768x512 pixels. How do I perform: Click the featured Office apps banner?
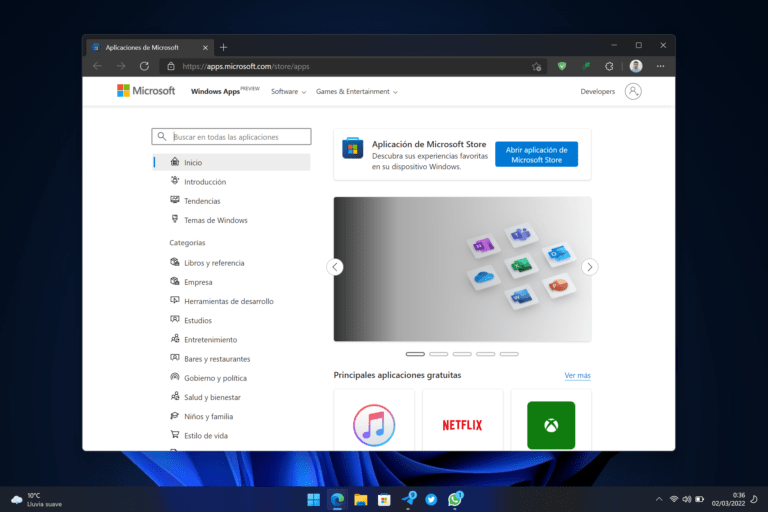(462, 269)
